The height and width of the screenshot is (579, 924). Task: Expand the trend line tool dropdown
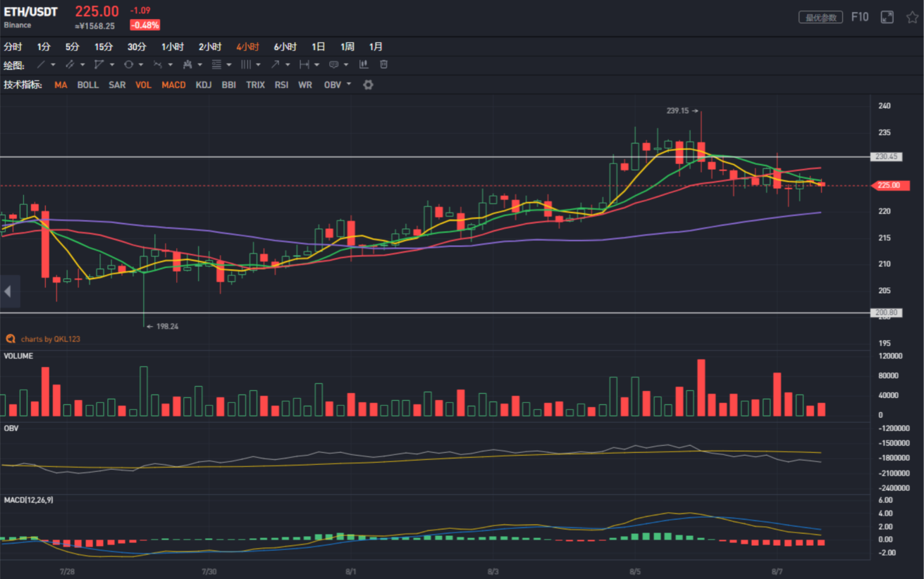pos(54,65)
